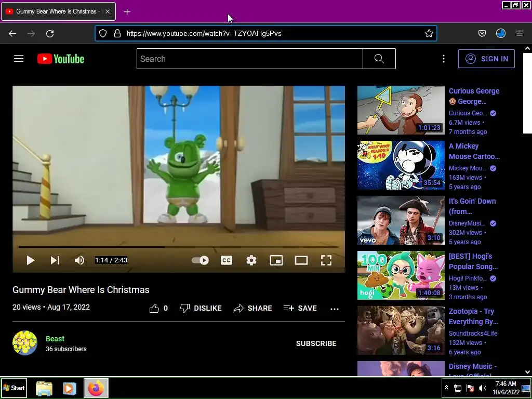The image size is (532, 399).
Task: Reload the current page
Action: click(x=50, y=33)
